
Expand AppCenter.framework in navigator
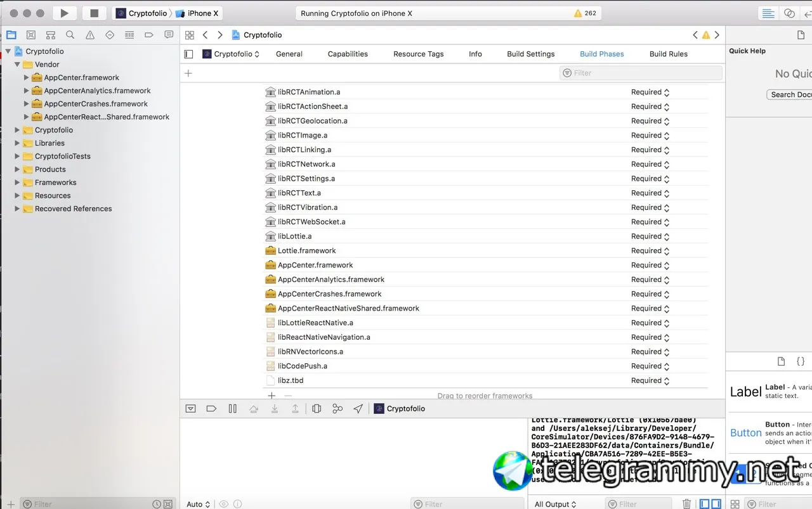point(27,78)
